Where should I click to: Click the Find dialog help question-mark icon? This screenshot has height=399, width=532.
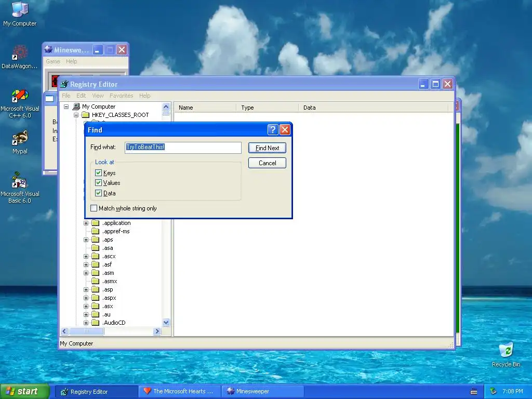tap(273, 129)
